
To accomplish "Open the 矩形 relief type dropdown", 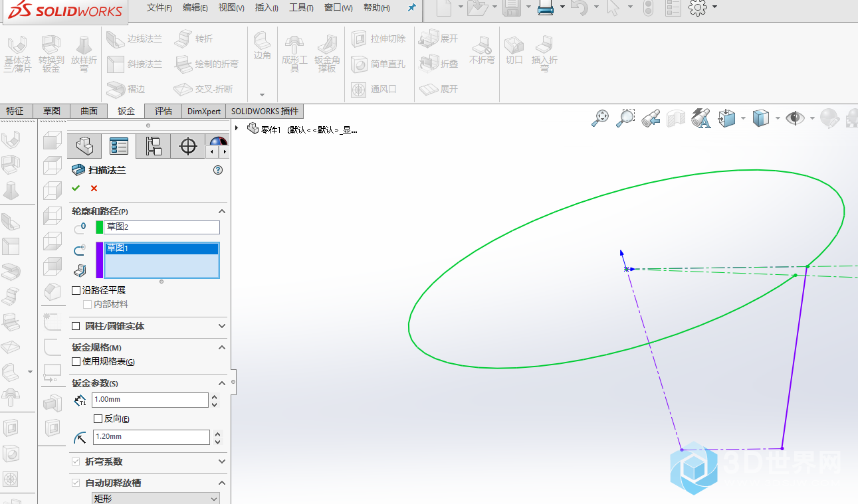I will click(x=156, y=498).
